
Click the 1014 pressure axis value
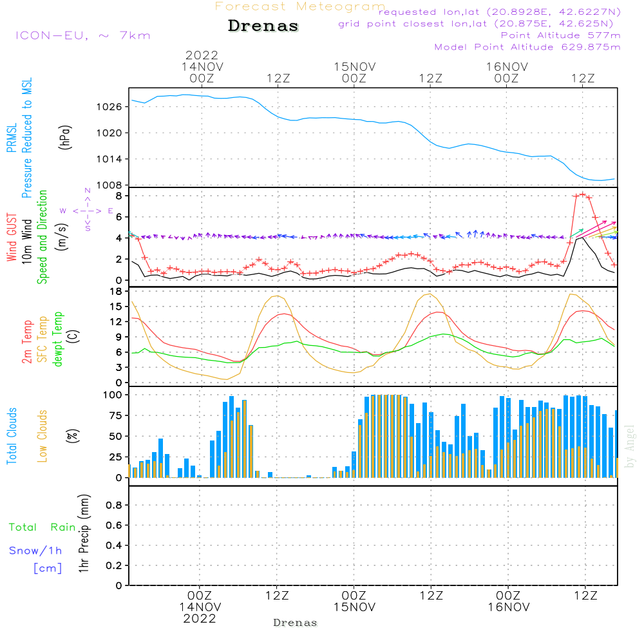click(109, 159)
